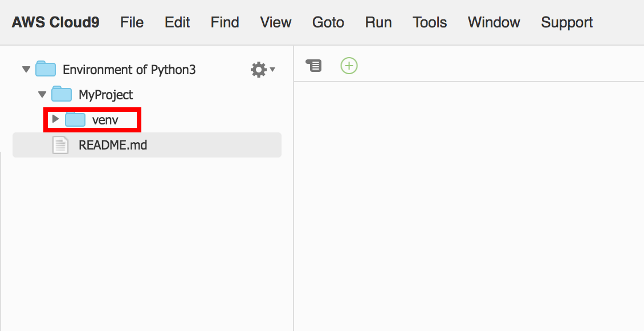Image resolution: width=644 pixels, height=331 pixels.
Task: Open the Tools menu
Action: point(429,22)
